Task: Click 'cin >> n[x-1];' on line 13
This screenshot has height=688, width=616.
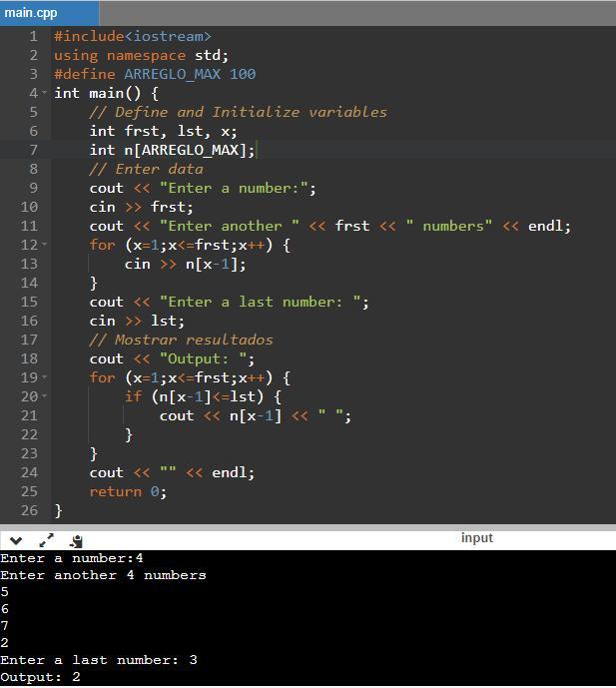Action: click(x=185, y=264)
